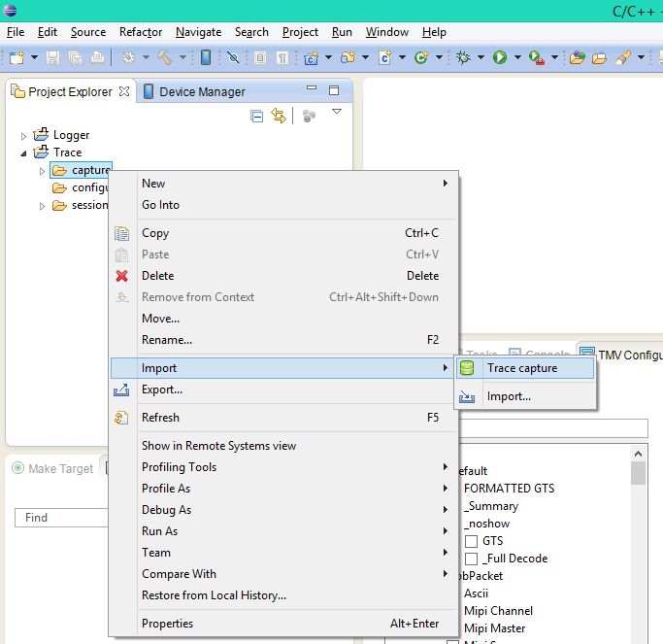Open Project Explorer view menu dropdown triangle
Screen dimensions: 663x644
[337, 112]
